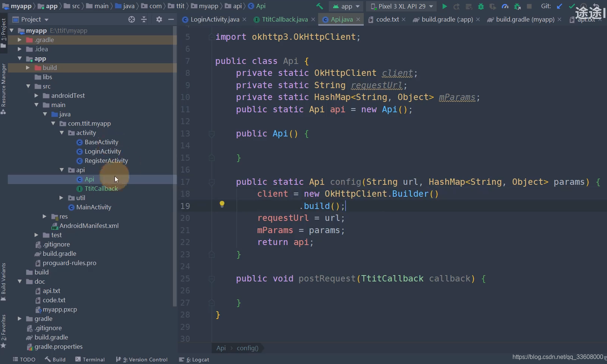Collapse the app module node
607x364 pixels.
coord(20,58)
